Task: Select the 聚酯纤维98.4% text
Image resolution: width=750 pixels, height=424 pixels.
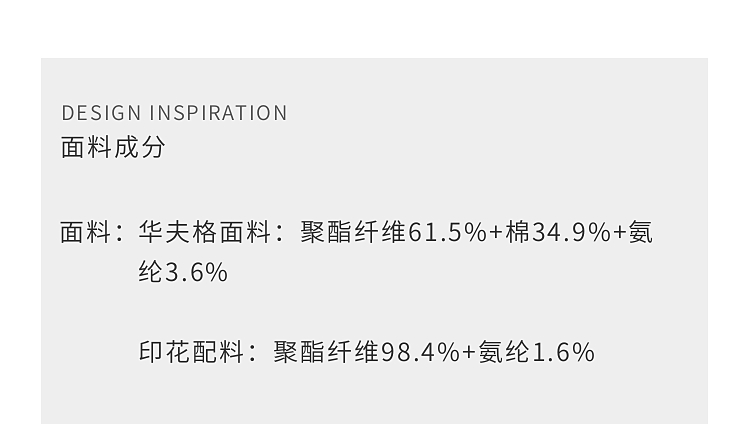Action: (366, 352)
